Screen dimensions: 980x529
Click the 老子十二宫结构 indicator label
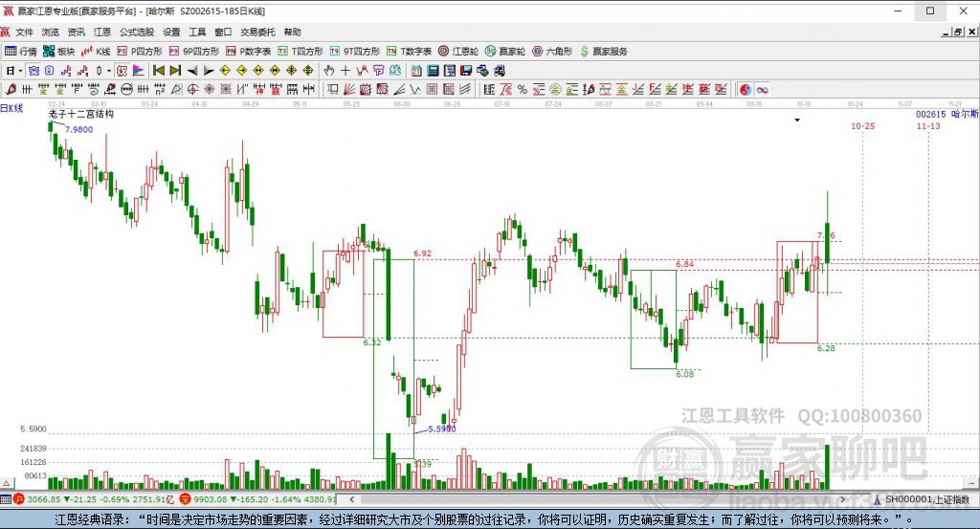[81, 114]
